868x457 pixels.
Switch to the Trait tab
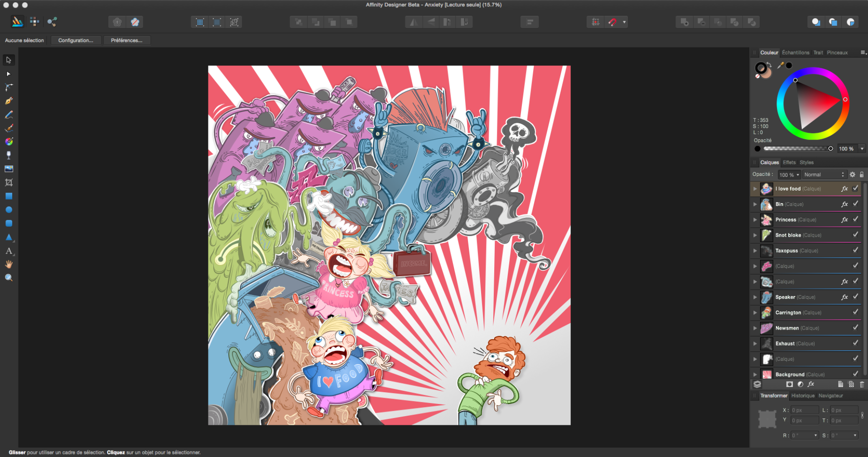click(818, 53)
